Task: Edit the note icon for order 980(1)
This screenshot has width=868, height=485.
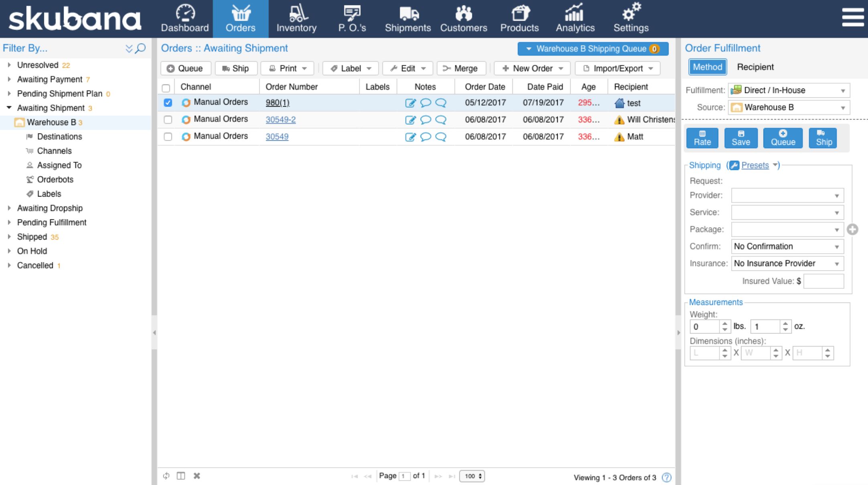Action: [410, 103]
